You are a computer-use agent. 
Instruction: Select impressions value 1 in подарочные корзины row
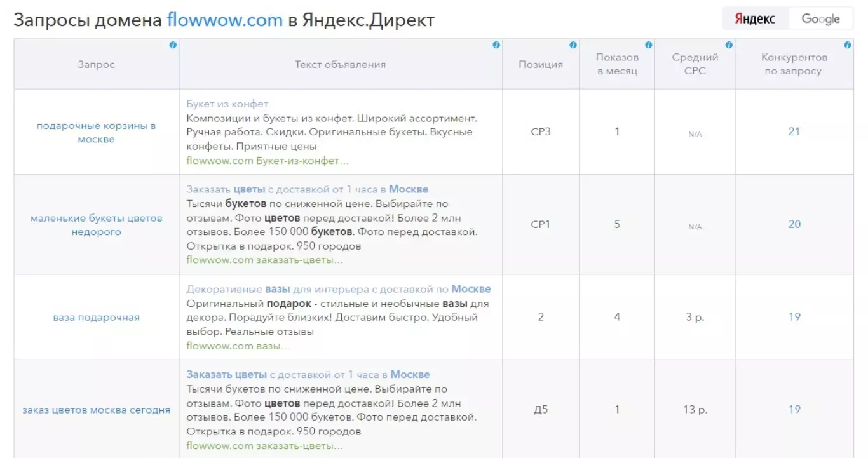pyautogui.click(x=617, y=131)
